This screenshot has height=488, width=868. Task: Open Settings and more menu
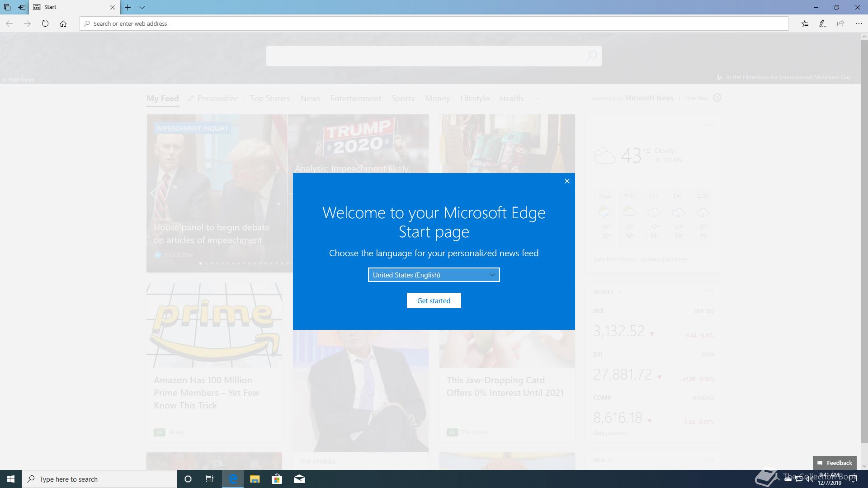tap(859, 23)
